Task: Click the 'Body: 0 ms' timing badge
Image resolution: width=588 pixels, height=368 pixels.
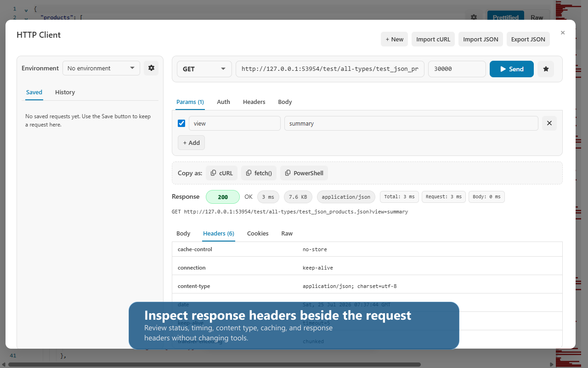Action: (x=486, y=196)
